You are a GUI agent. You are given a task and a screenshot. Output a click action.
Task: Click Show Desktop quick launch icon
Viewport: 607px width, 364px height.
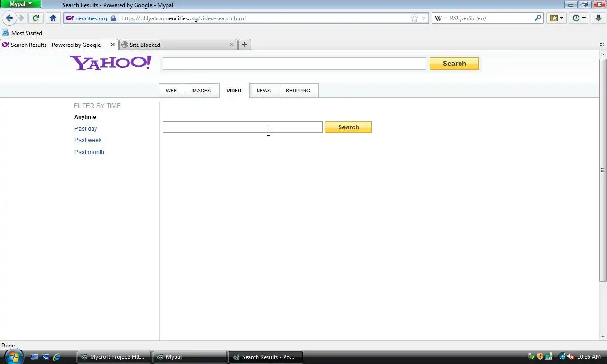[35, 357]
